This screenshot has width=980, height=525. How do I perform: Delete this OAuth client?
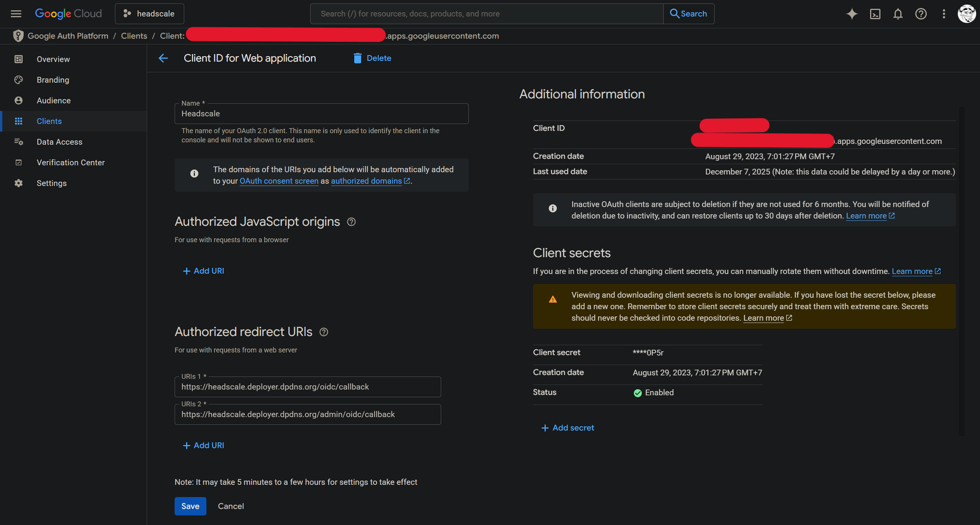(372, 58)
